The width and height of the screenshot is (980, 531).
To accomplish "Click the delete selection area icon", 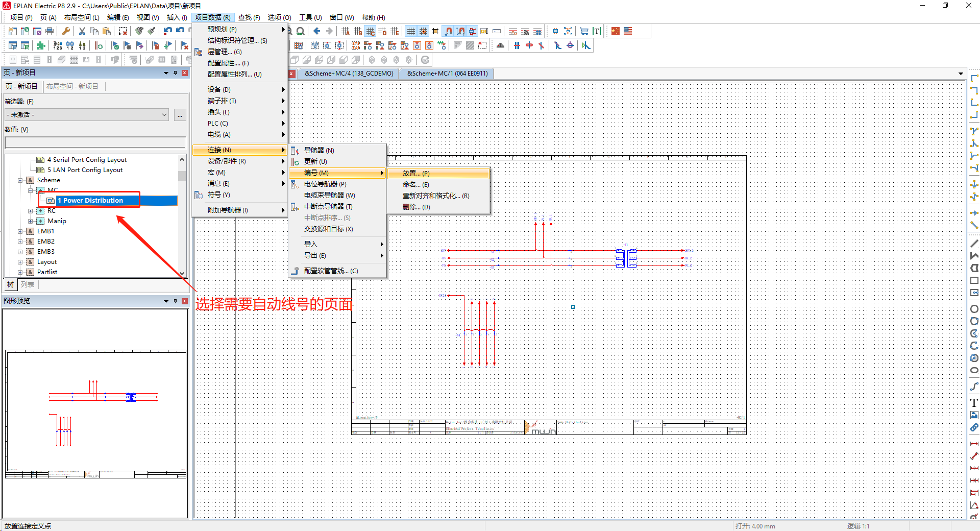I will click(x=123, y=31).
